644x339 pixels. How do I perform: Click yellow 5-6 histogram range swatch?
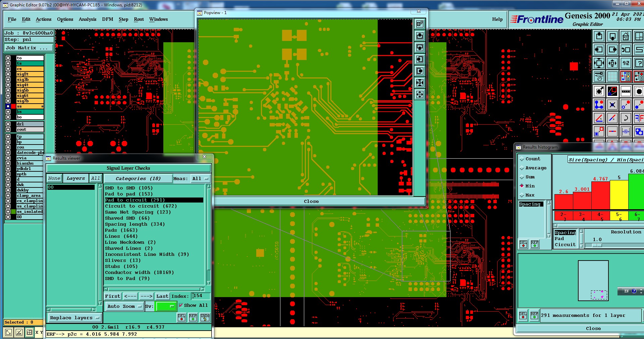click(x=619, y=216)
